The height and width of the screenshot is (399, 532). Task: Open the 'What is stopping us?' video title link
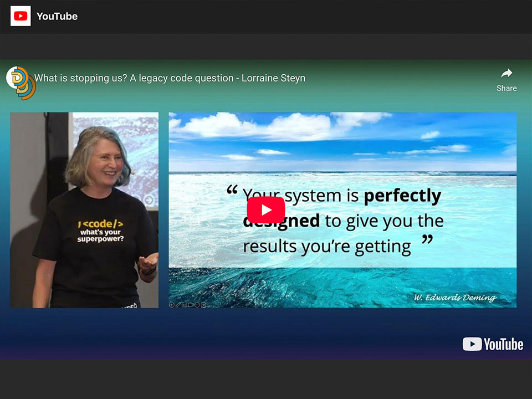[170, 78]
